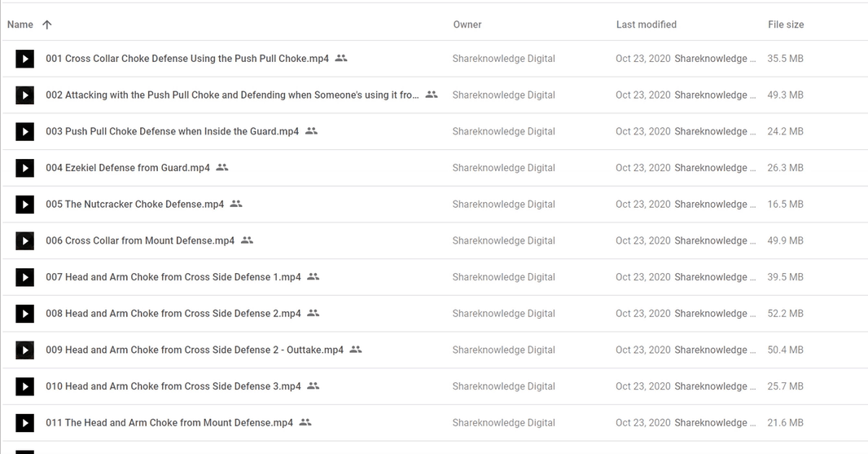
Task: Click the video icon for 009 Head and Arm Choke Outtake
Action: click(24, 350)
